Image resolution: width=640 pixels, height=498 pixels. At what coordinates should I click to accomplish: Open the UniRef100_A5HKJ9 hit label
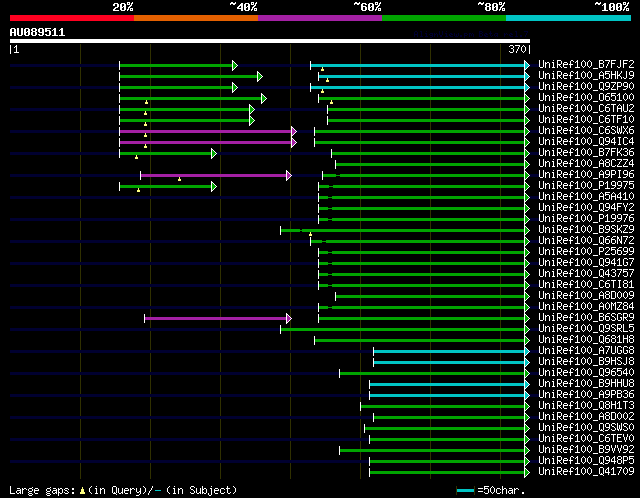pos(586,76)
